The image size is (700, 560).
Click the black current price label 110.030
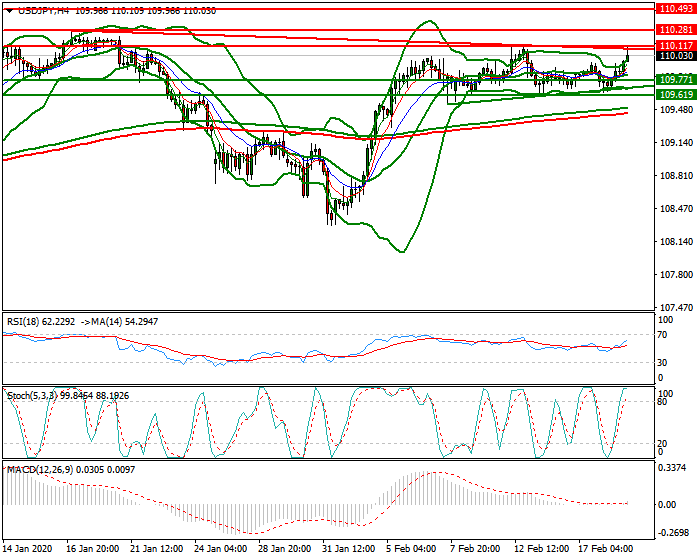pyautogui.click(x=676, y=56)
